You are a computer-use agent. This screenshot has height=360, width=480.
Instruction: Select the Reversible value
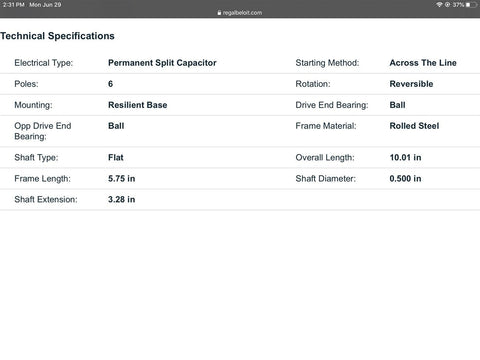coord(411,84)
